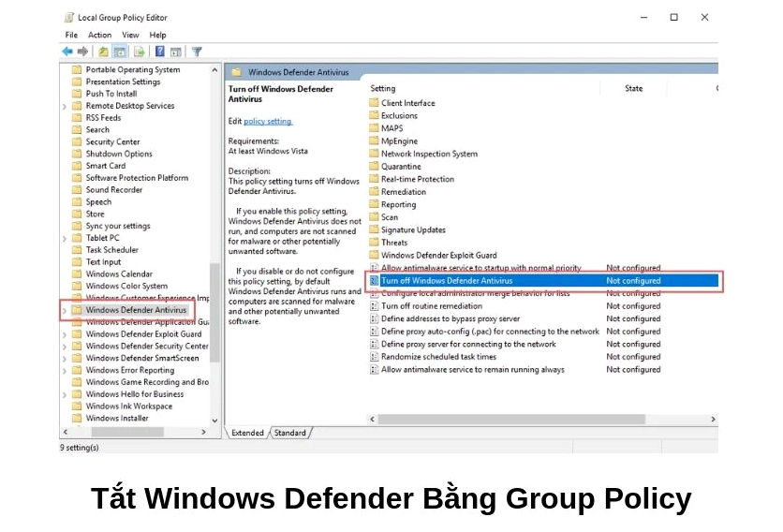Open Help via the toolbar question-mark icon
Viewport: 783px width, 532px height.
tap(160, 52)
